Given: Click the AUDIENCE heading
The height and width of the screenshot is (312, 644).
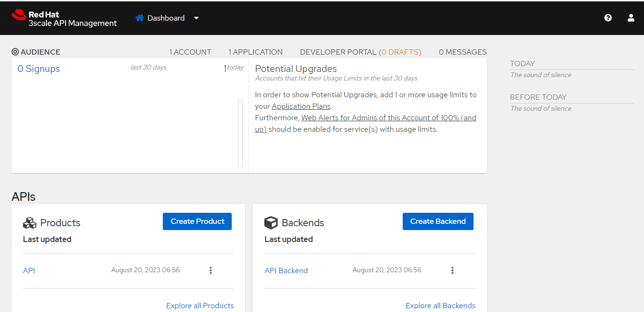Looking at the screenshot, I should point(40,52).
